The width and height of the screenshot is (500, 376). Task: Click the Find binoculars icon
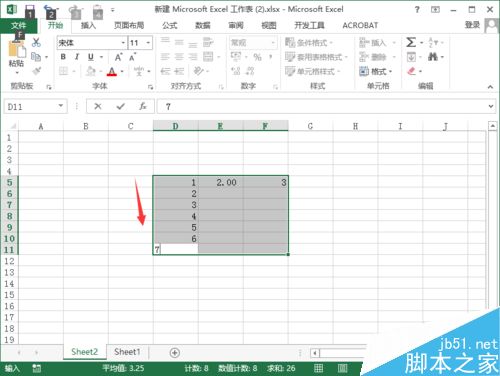click(x=433, y=57)
